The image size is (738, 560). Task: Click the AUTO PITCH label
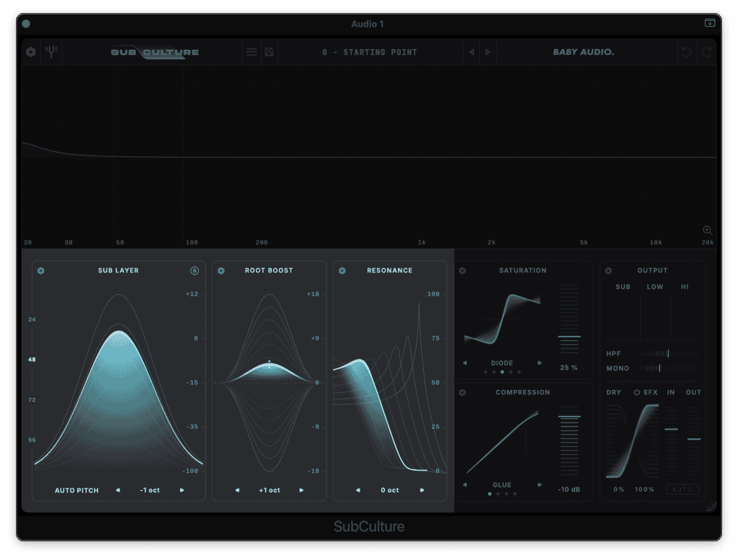76,490
